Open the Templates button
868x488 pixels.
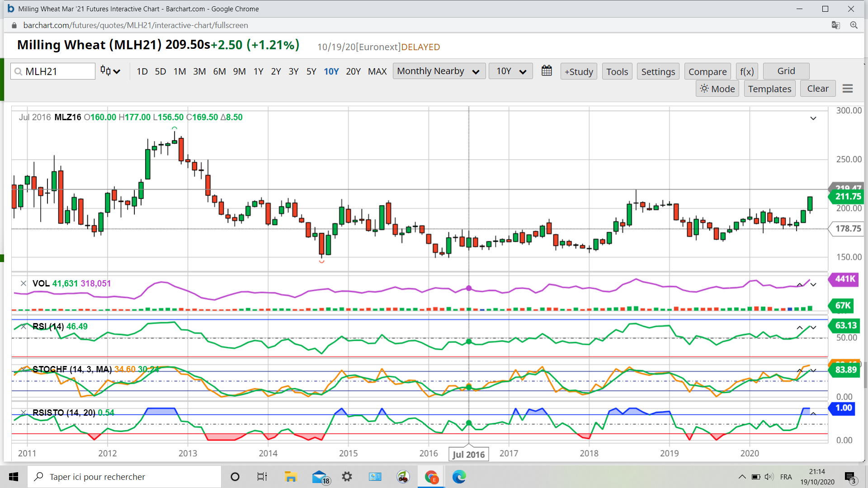[769, 89]
